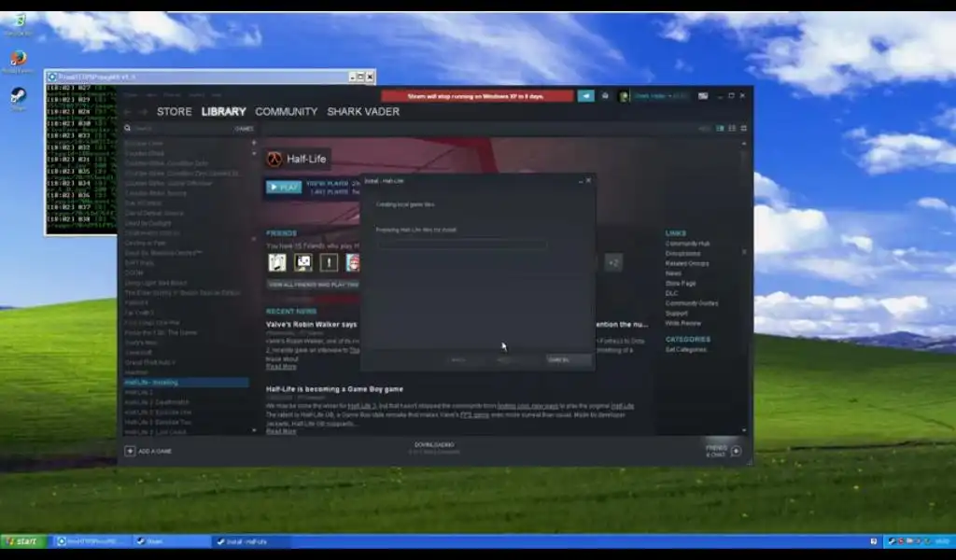Open the SHARK VADER profile tab
This screenshot has height=560, width=956.
(x=363, y=111)
